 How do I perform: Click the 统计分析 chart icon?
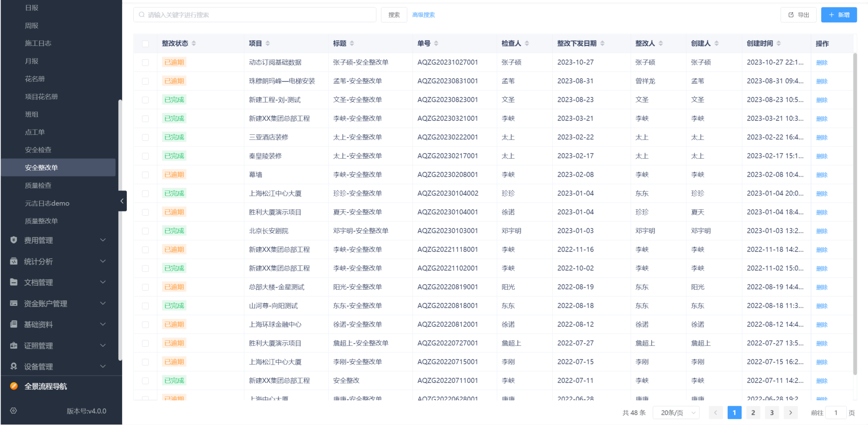pyautogui.click(x=14, y=261)
